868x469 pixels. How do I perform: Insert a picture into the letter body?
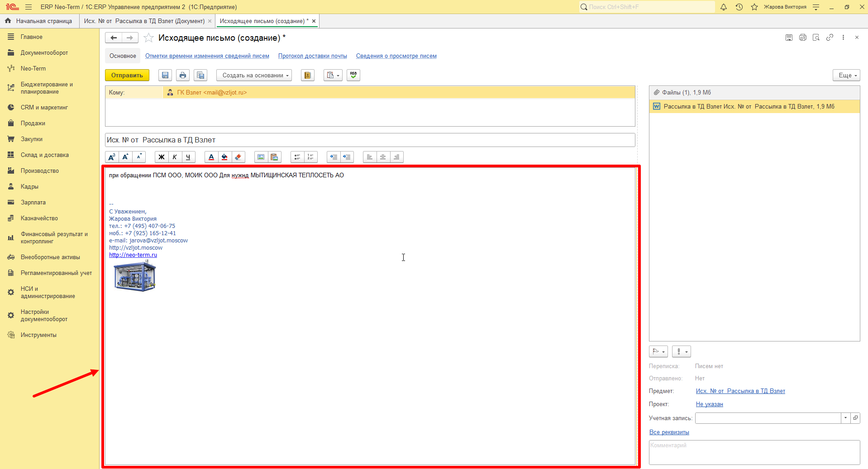(261, 157)
